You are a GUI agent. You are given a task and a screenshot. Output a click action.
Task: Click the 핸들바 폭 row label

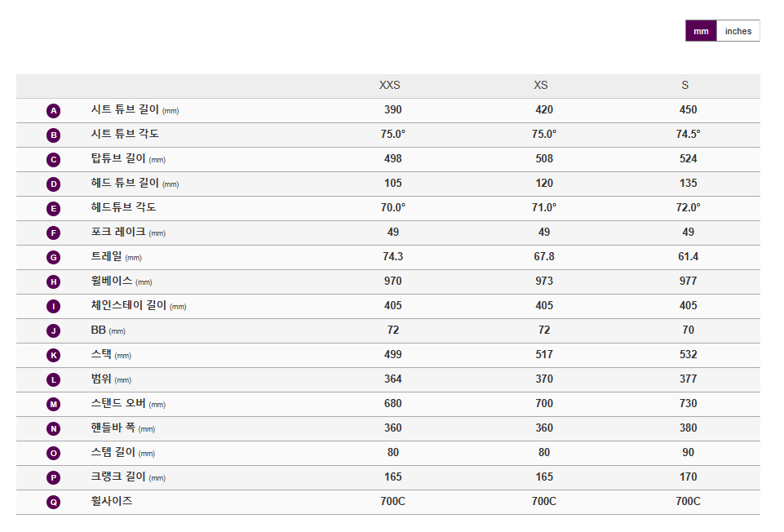coord(113,428)
